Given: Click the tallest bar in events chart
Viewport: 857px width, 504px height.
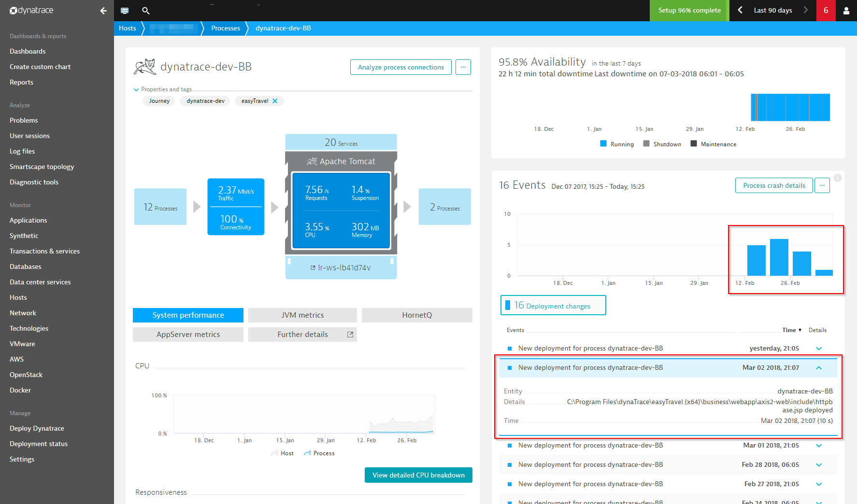Looking at the screenshot, I should [x=779, y=257].
